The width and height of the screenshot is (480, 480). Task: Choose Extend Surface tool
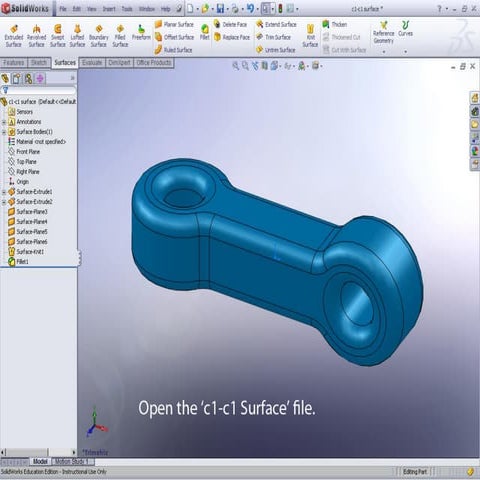click(276, 24)
